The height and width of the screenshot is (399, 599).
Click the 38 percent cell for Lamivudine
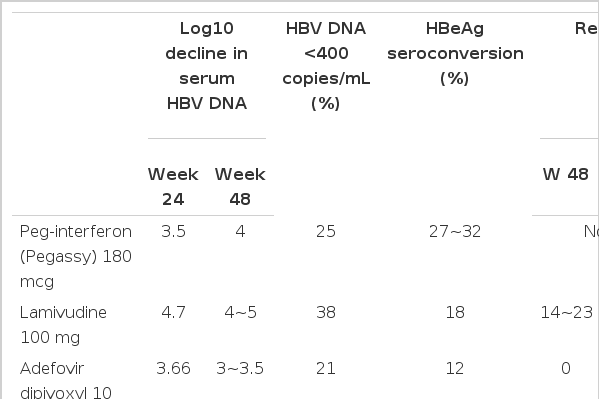pyautogui.click(x=326, y=313)
